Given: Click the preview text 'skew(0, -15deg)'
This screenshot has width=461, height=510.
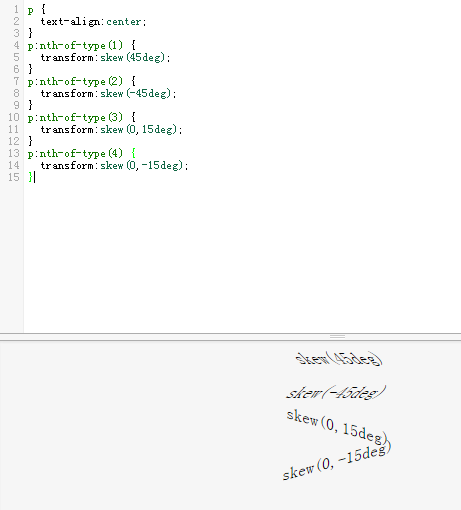Looking at the screenshot, I should [x=337, y=461].
